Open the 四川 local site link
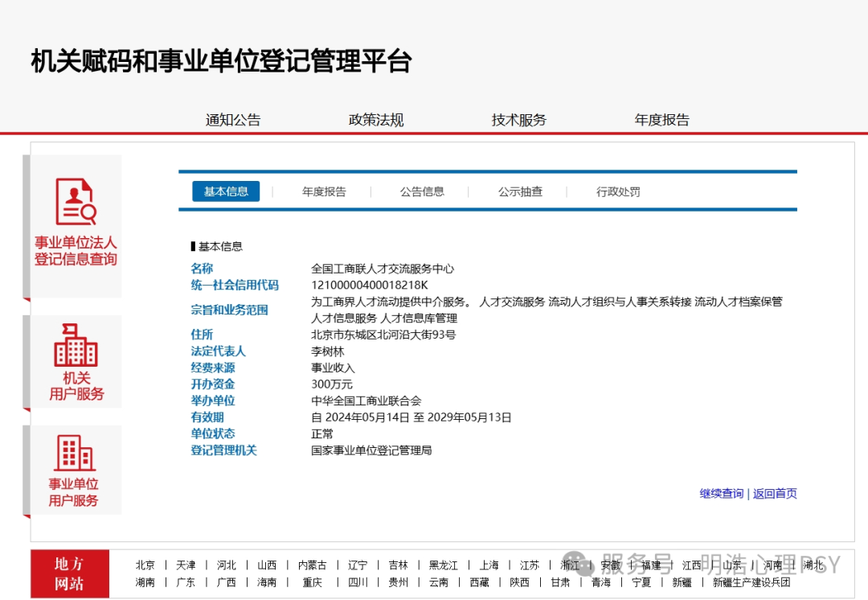 coord(358,582)
